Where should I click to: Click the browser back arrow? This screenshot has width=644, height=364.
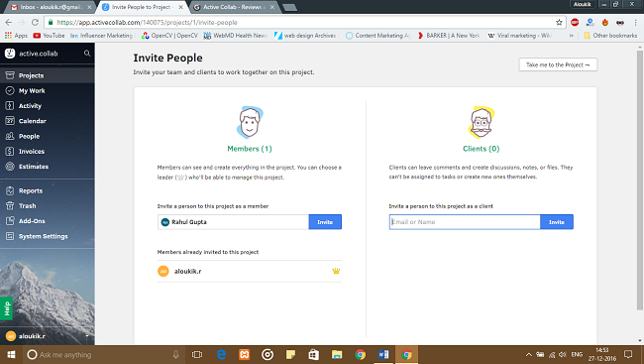[x=9, y=22]
